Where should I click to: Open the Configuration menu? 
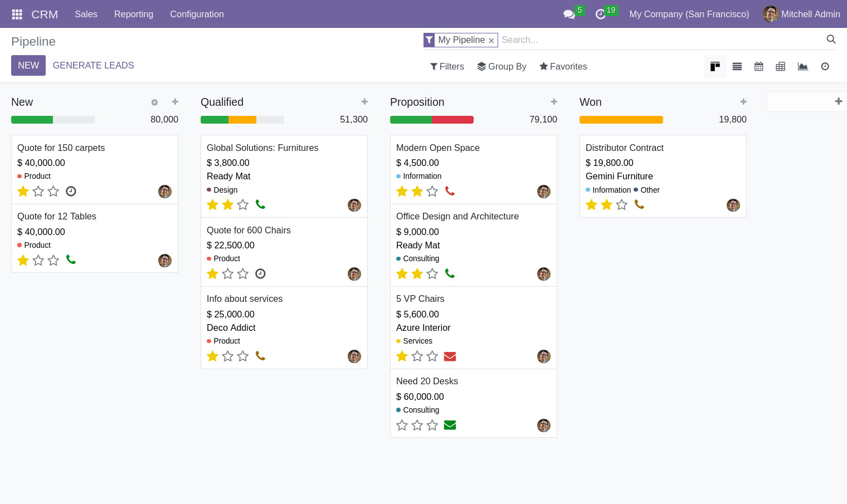(197, 14)
